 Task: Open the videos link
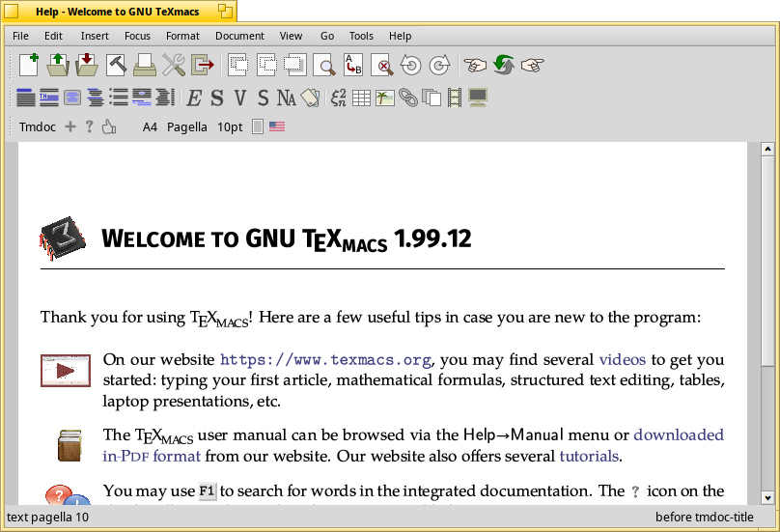coord(623,359)
